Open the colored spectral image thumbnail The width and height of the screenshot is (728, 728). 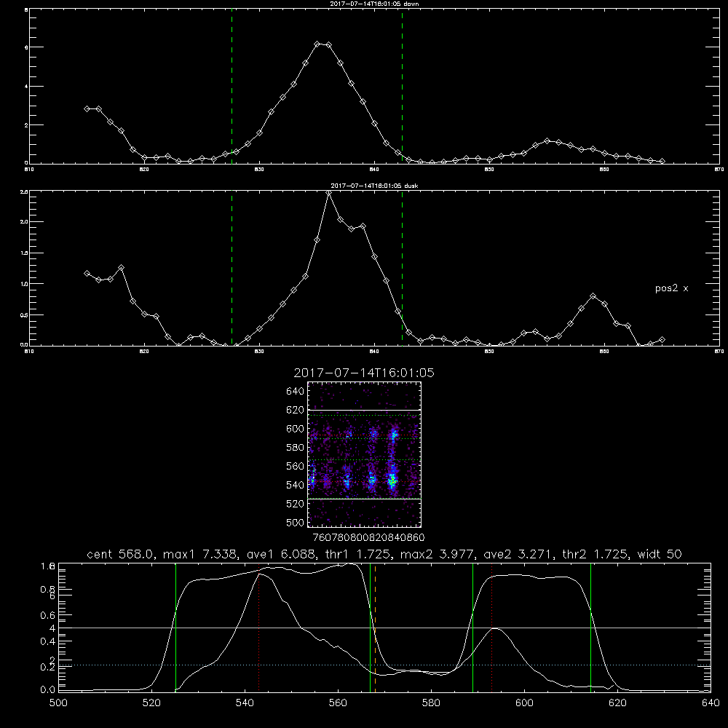(x=364, y=454)
